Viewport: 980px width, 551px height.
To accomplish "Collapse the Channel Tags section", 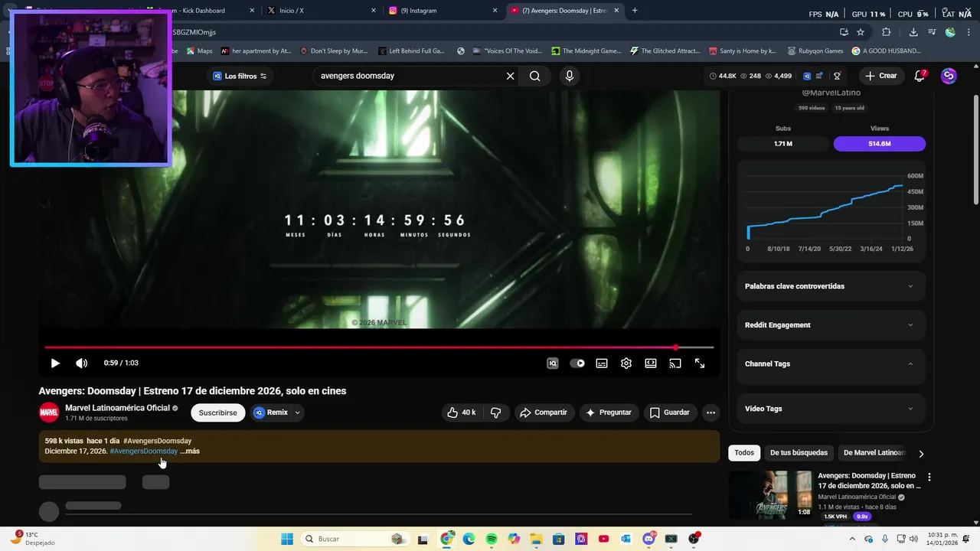I will tap(831, 364).
